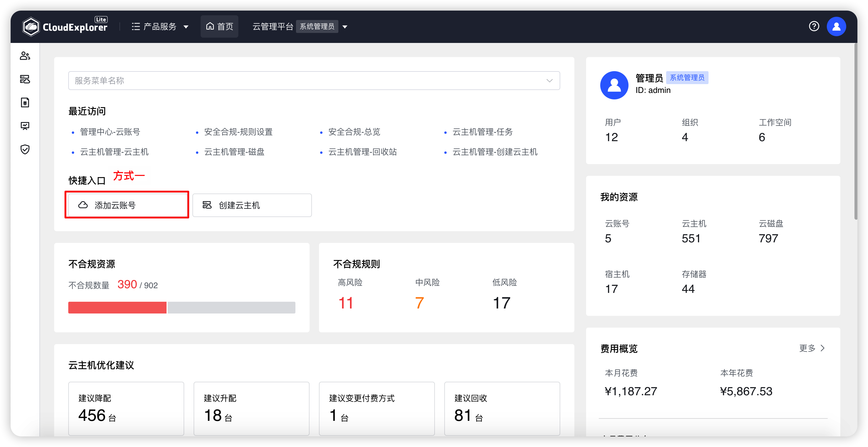Viewport: 868px width, 447px height.
Task: Open recent link 云主机管理-云主机
Action: point(114,152)
